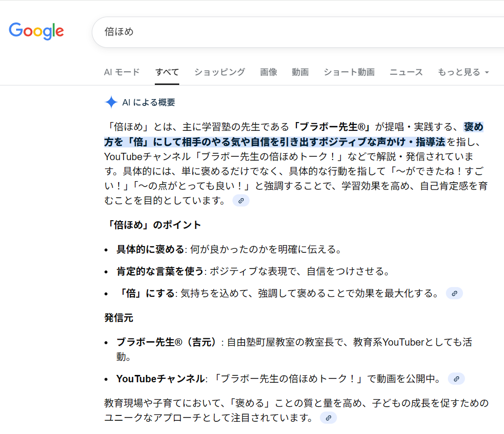
Task: Expand the もっと見る dropdown
Action: click(463, 72)
